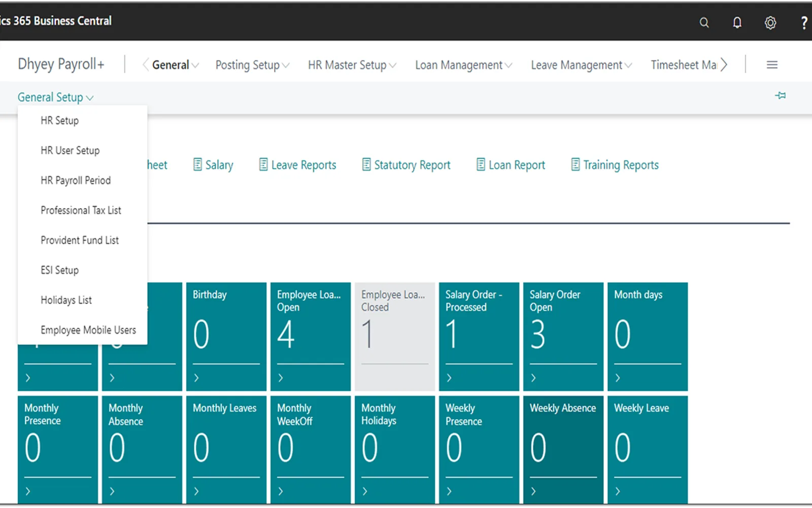Click the Weekly Presence tile arrow

pos(449,491)
